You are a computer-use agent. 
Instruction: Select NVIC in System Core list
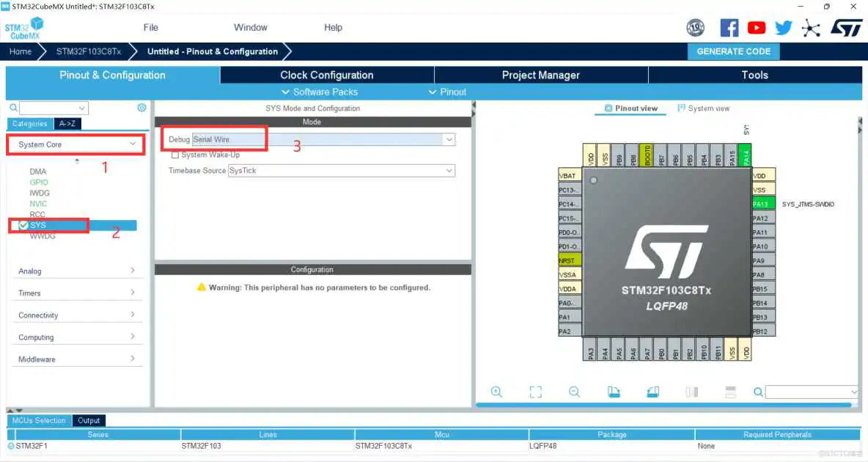coord(38,204)
